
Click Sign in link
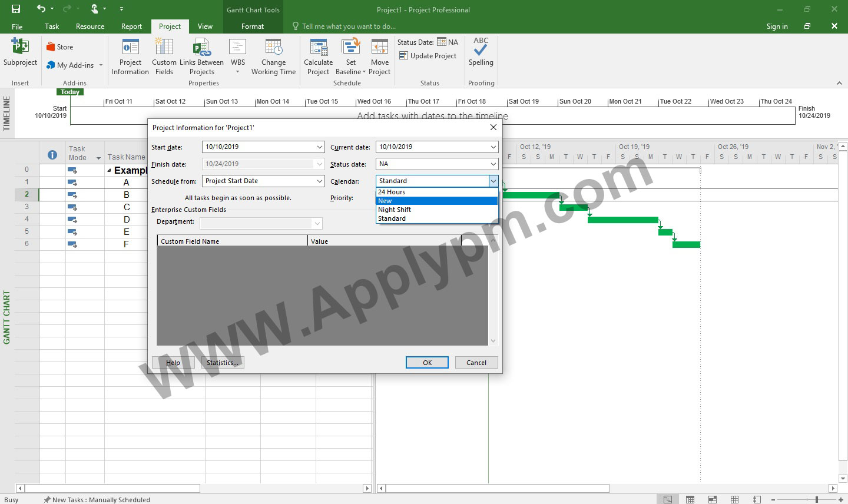[777, 26]
